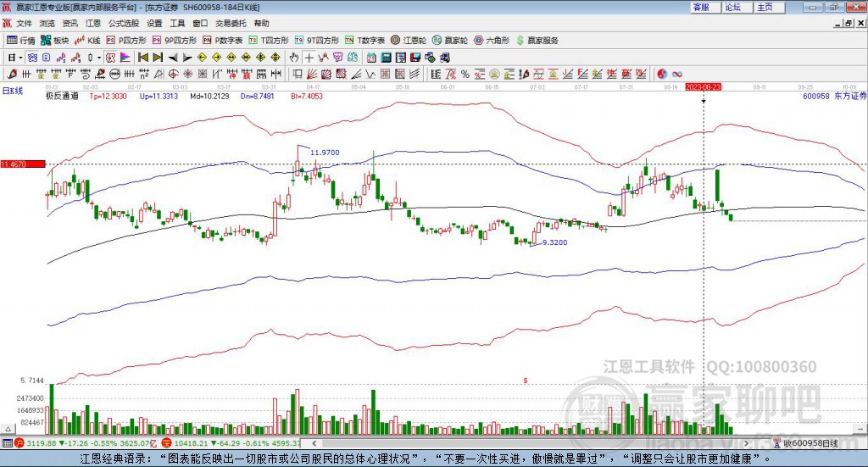868x467 pixels.
Task: Open the 六角形 hexagon tool
Action: coord(492,40)
